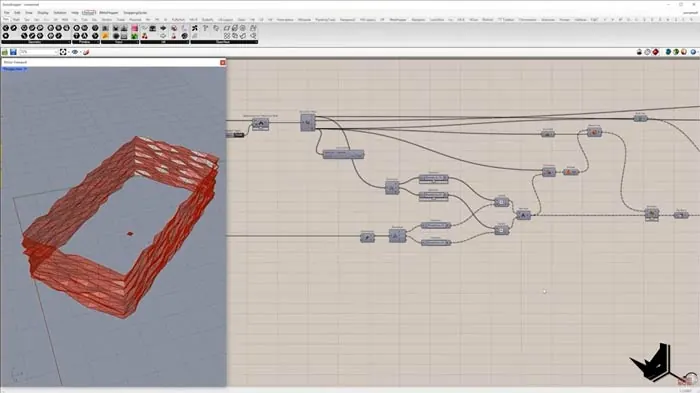Select the red sketch pen tool

click(86, 52)
